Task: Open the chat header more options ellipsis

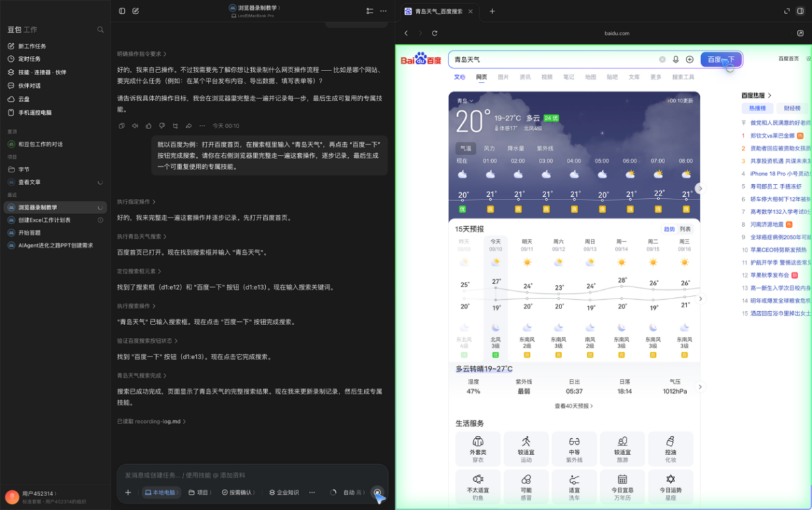Action: [x=383, y=11]
